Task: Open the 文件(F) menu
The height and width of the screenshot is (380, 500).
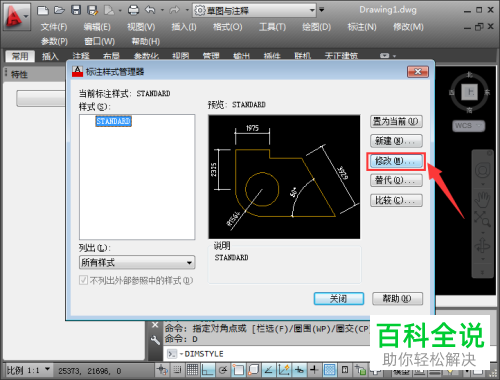Action: [54, 27]
